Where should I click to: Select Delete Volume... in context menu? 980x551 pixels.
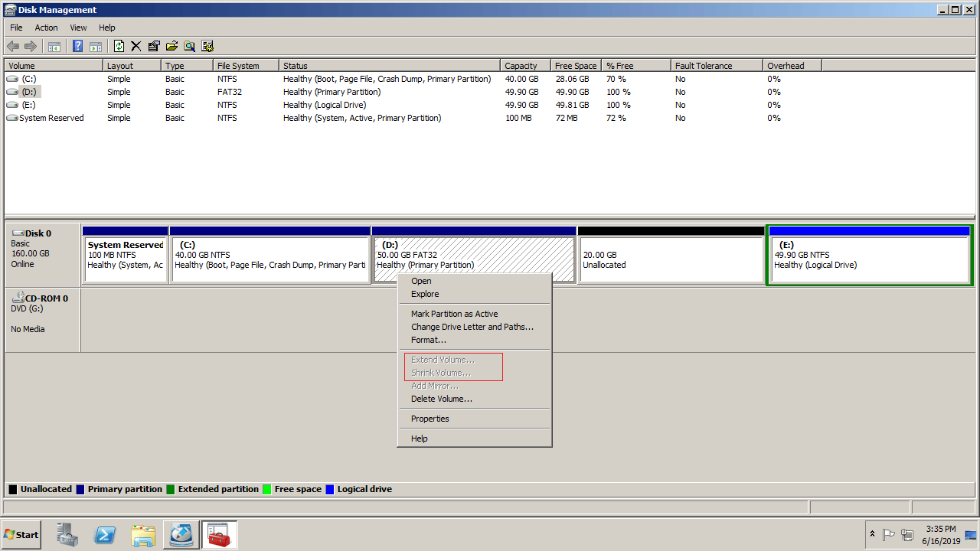(441, 399)
